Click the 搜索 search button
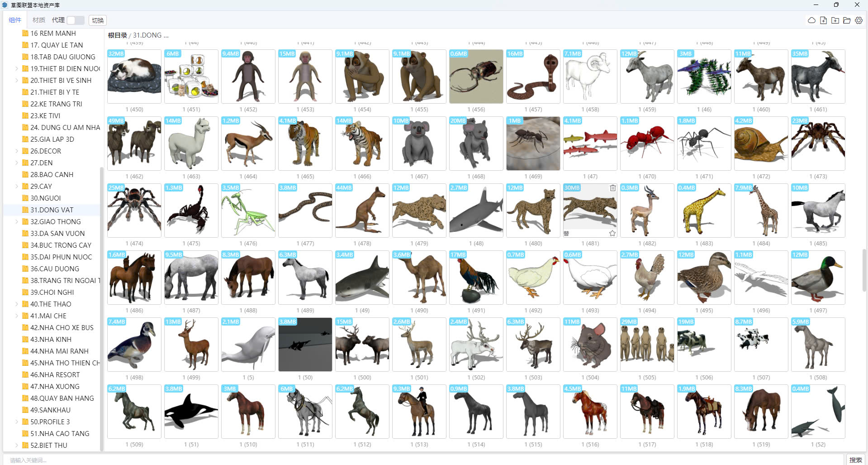Screen dimensions: 868x465 855,460
